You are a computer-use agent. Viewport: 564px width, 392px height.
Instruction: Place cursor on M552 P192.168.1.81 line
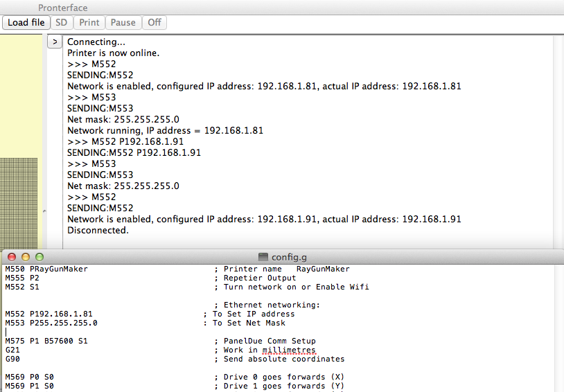click(49, 314)
